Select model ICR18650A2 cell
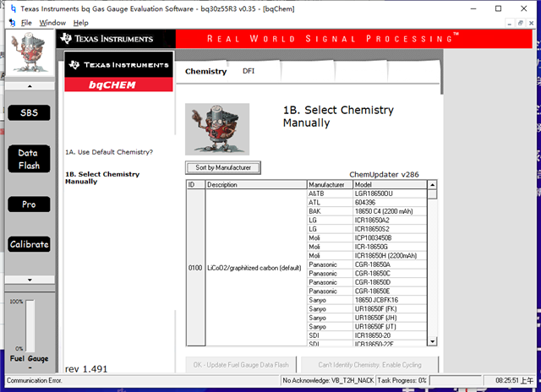Viewport: 541px width, 392px height. 391,220
